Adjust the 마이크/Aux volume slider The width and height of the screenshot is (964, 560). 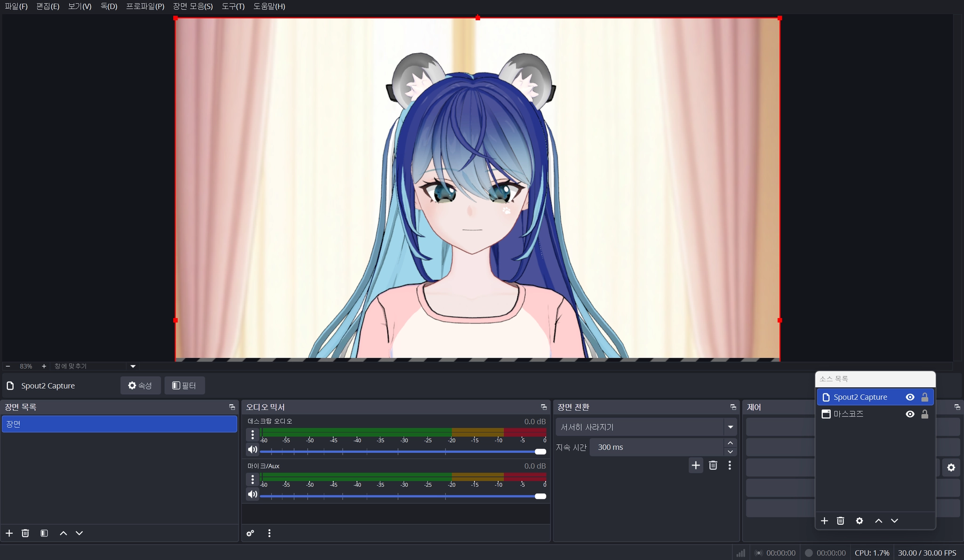click(540, 496)
